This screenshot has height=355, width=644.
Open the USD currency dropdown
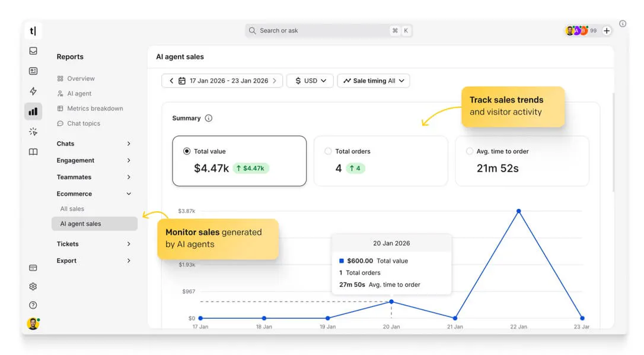point(310,81)
